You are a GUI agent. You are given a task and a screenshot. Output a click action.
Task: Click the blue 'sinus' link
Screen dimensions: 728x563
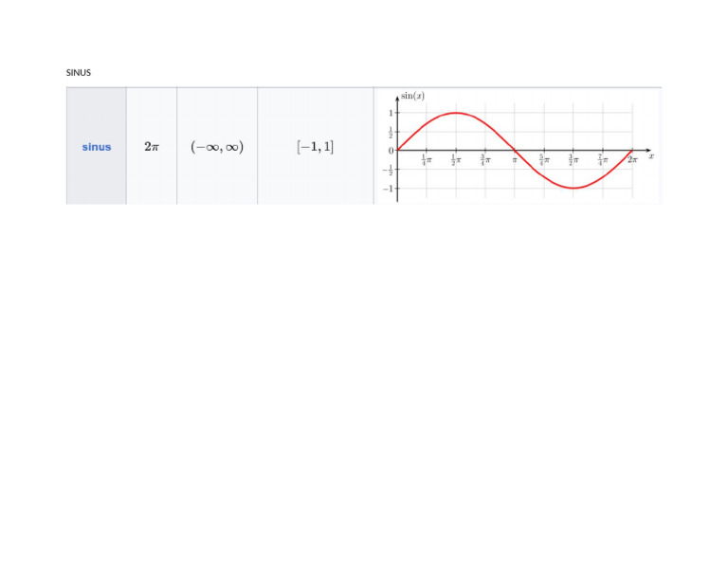(x=97, y=147)
